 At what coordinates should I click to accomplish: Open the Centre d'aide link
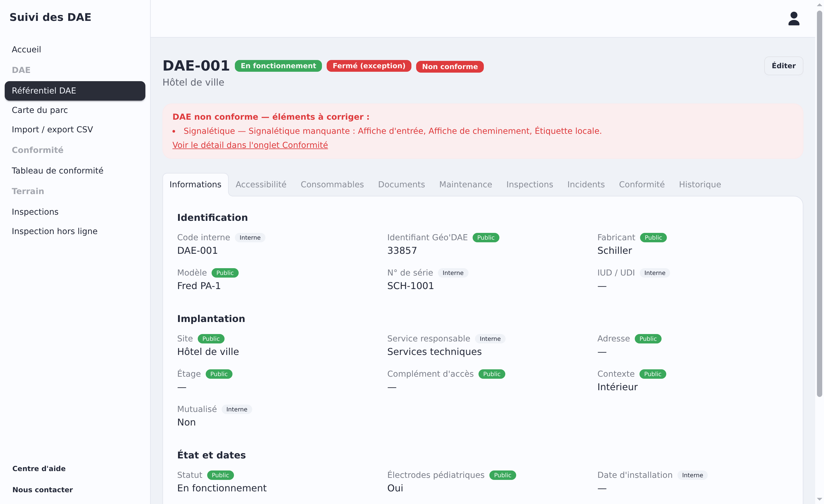[39, 468]
